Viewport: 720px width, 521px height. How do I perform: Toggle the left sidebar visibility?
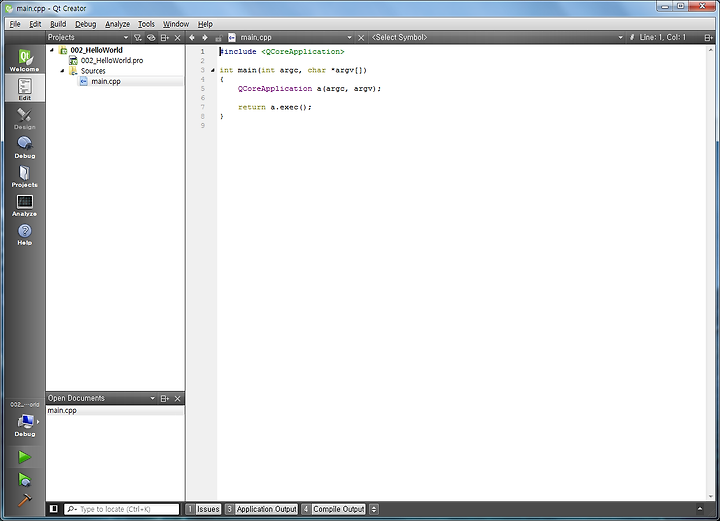[x=54, y=509]
